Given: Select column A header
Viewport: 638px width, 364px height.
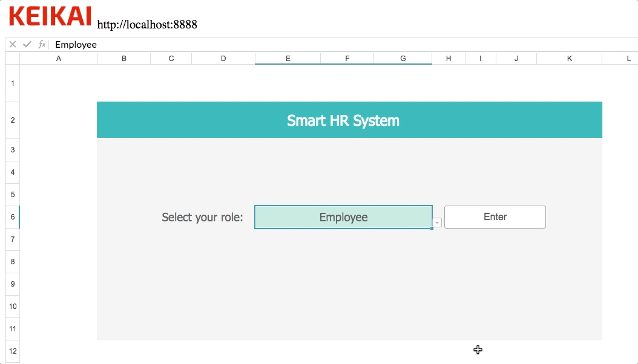Looking at the screenshot, I should point(59,59).
